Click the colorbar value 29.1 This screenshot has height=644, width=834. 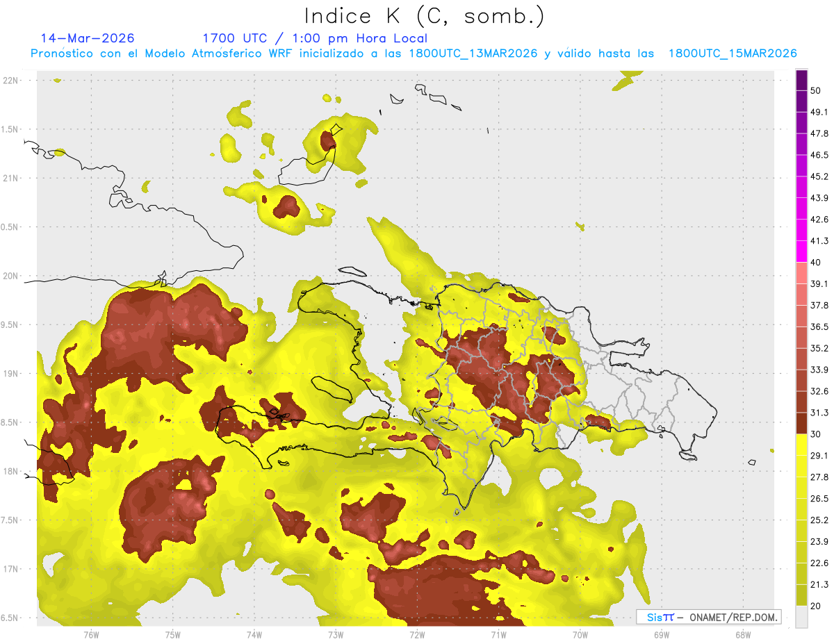point(819,456)
